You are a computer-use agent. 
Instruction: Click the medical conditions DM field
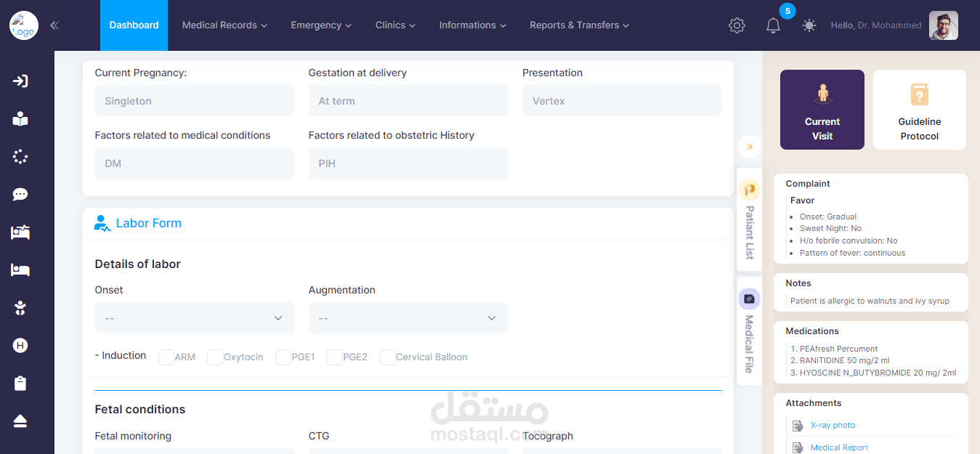[x=194, y=163]
